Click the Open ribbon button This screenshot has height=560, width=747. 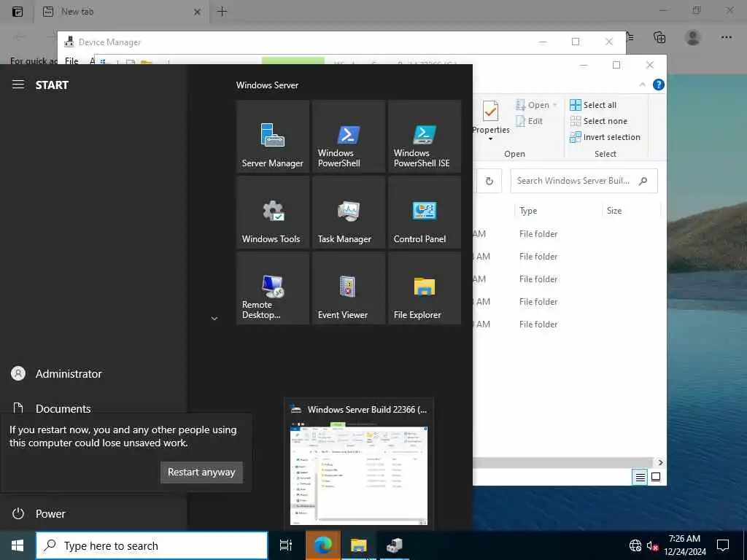pos(533,105)
